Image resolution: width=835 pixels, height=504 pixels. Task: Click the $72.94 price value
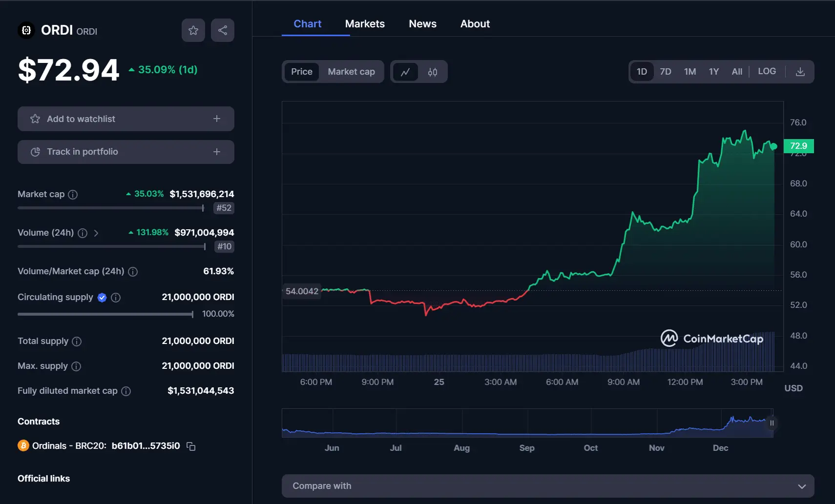(x=68, y=70)
